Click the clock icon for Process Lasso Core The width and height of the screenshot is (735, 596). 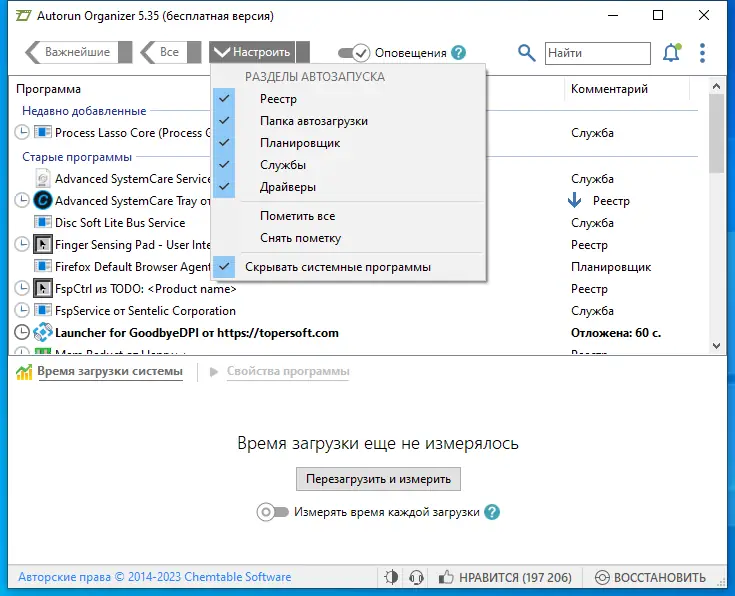click(x=22, y=132)
